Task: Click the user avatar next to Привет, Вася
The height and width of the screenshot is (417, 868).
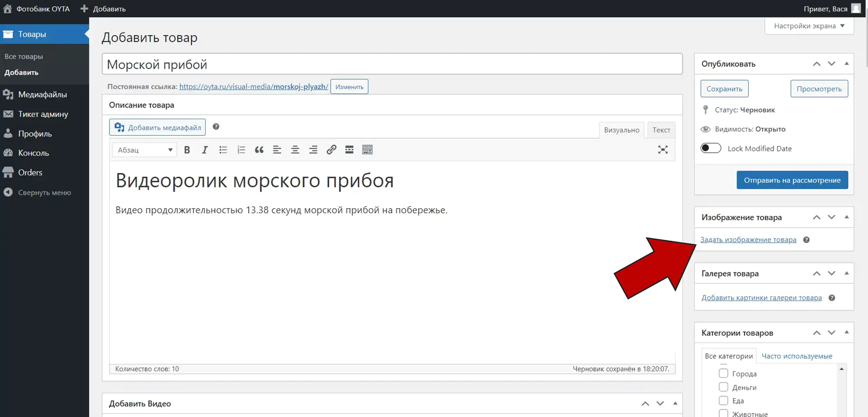Action: [x=856, y=9]
